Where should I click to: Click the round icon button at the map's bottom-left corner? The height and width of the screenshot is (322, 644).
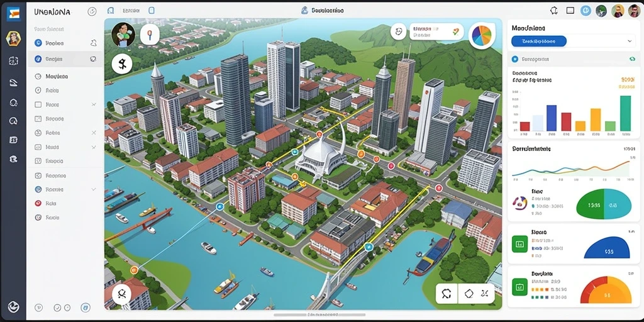tap(122, 294)
